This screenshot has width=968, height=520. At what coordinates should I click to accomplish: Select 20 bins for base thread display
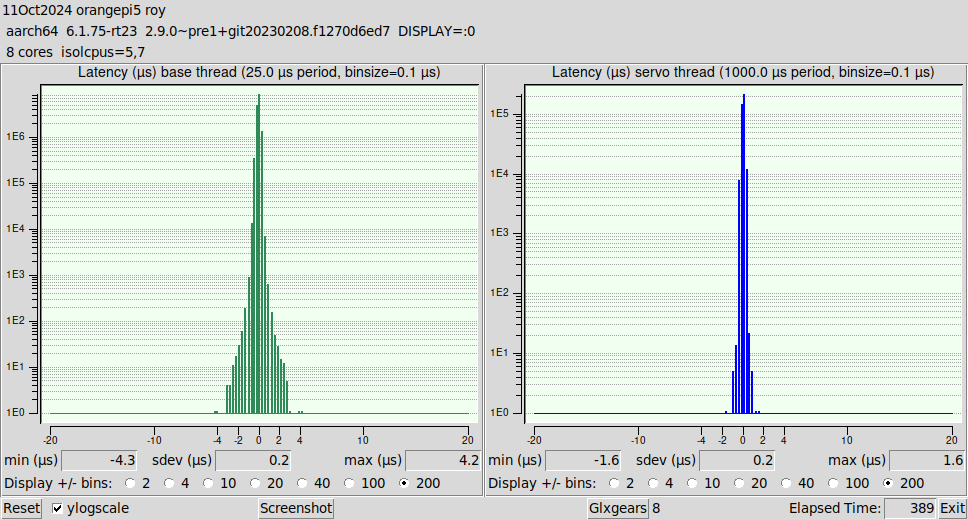(255, 483)
